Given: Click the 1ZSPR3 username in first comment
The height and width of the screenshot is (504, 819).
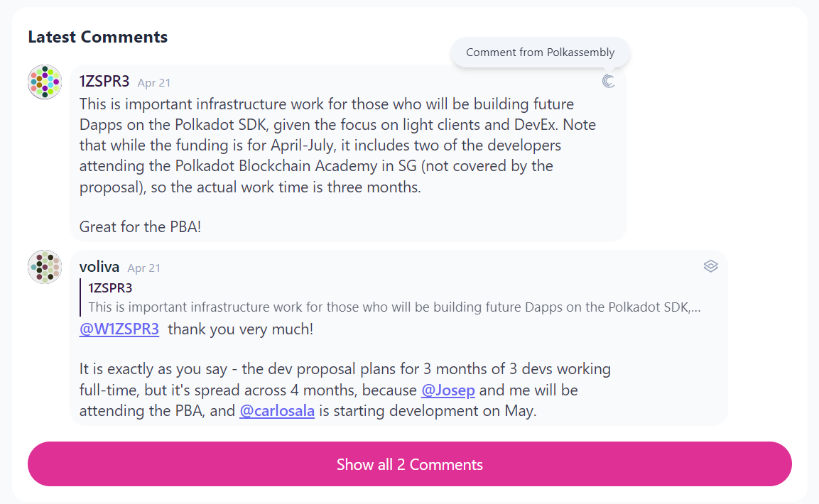Looking at the screenshot, I should coord(104,82).
